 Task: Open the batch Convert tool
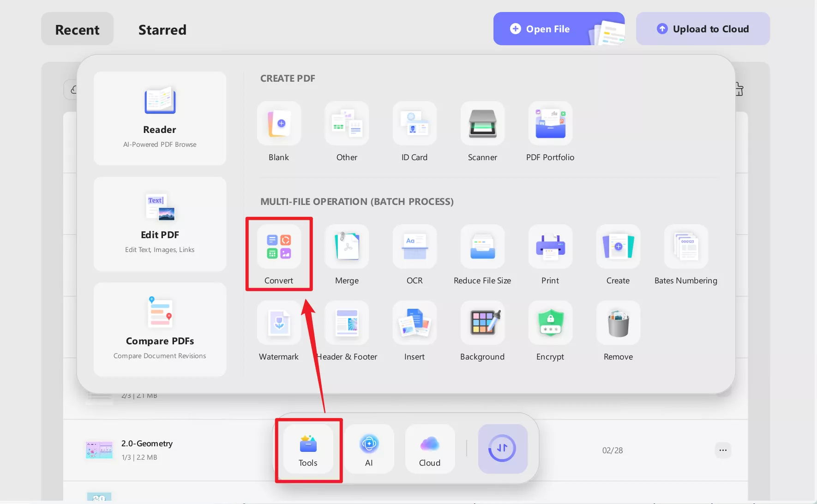(x=279, y=246)
